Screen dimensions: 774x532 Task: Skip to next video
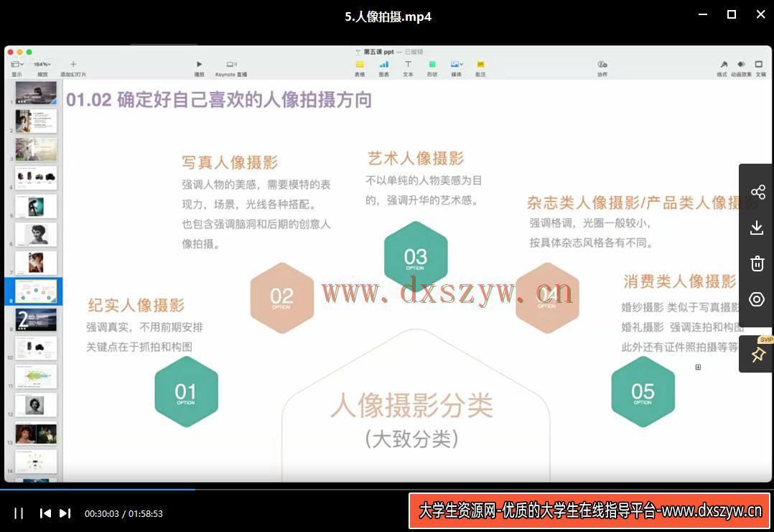click(65, 513)
